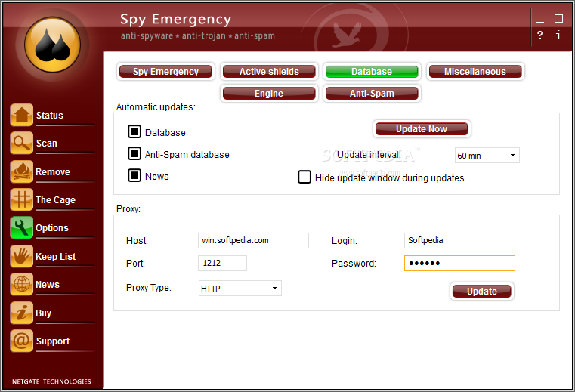Switch to the Spy Emergency tab

[x=165, y=72]
